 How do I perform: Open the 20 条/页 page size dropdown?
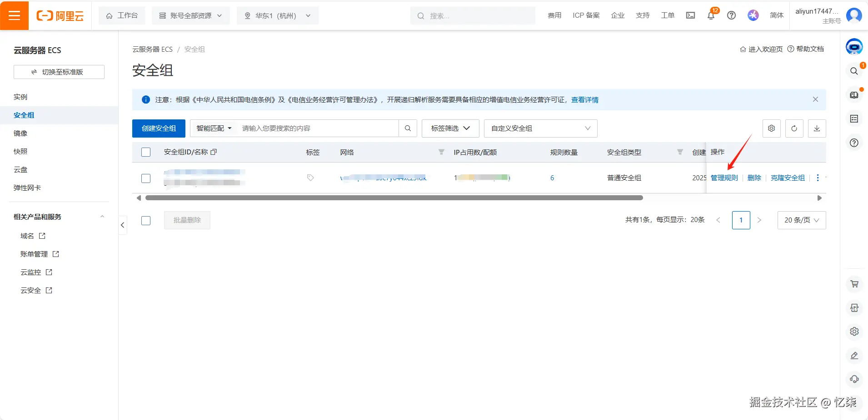point(802,220)
